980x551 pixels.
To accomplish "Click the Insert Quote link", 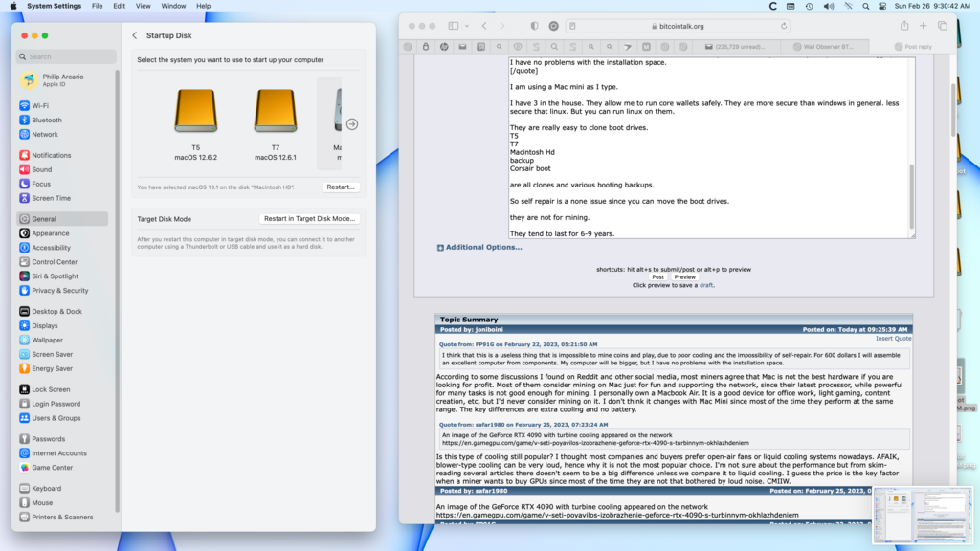I will point(893,338).
